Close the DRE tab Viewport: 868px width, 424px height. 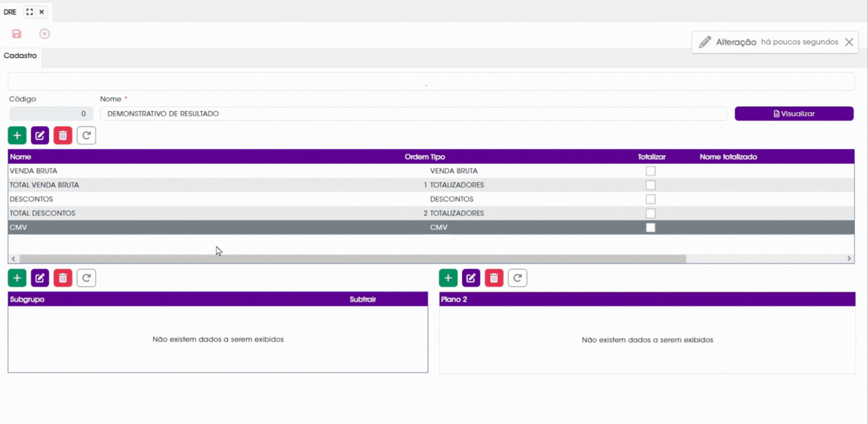42,12
